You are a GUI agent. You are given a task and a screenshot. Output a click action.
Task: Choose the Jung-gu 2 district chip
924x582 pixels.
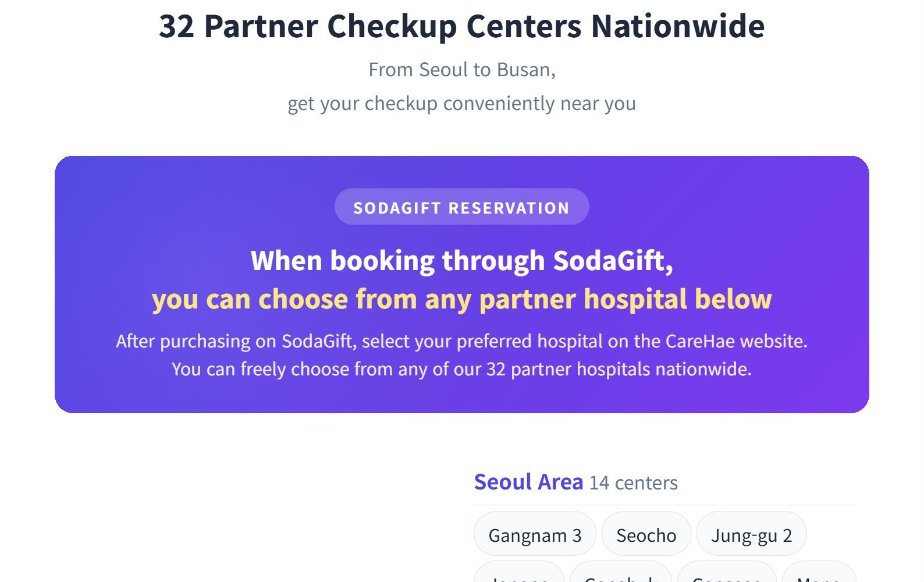(751, 534)
